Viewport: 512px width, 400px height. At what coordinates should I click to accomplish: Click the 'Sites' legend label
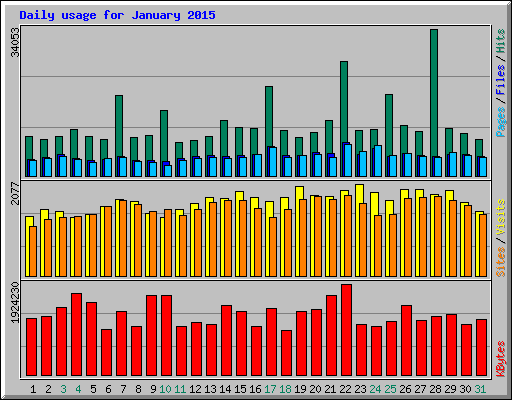pyautogui.click(x=501, y=262)
